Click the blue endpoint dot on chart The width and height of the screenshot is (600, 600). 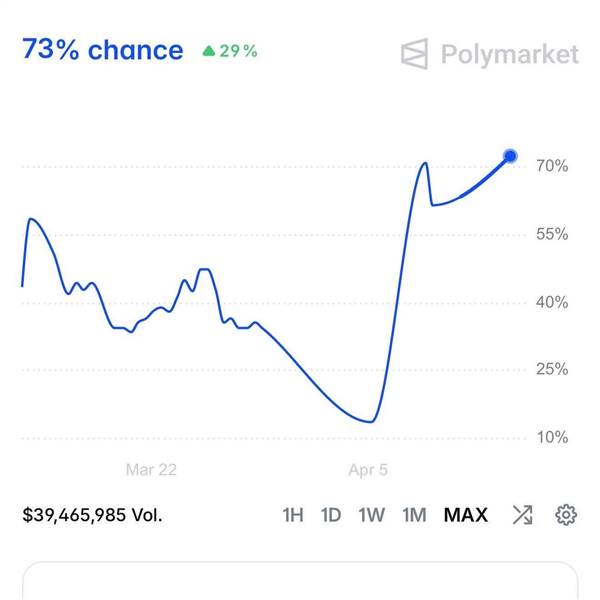510,156
